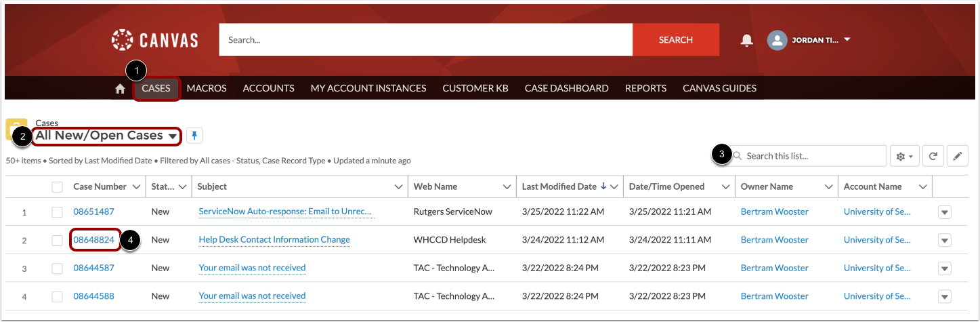Click 3/25/2022 11:21 AM opened date cell
This screenshot has height=322, width=980.
pos(670,212)
